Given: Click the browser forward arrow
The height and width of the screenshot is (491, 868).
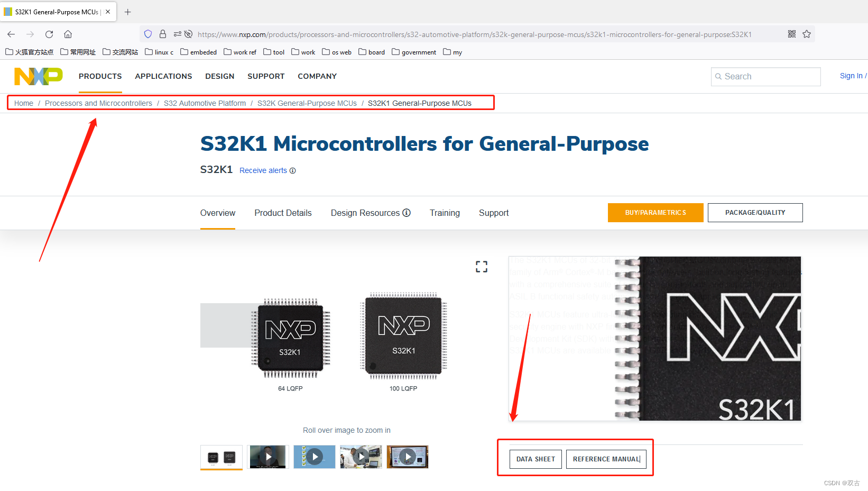Looking at the screenshot, I should click(x=30, y=34).
